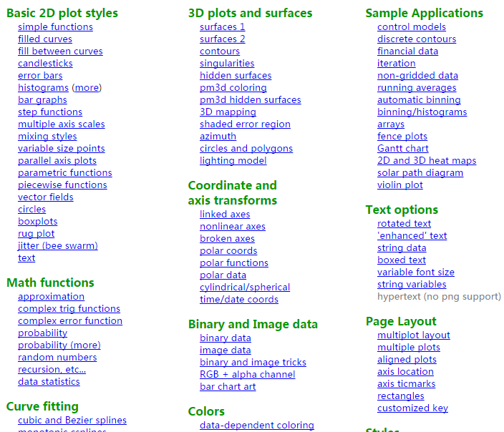
Task: Click the random numbers link
Action: click(x=57, y=358)
